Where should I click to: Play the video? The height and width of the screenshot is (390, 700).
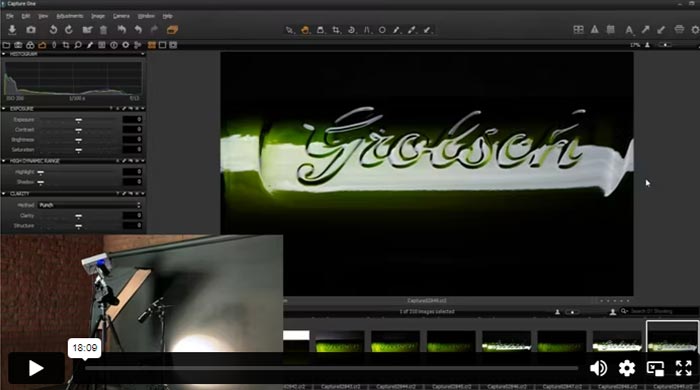(x=36, y=368)
